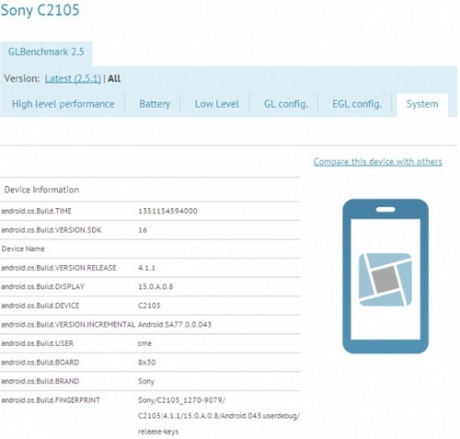The height and width of the screenshot is (439, 460).
Task: Click the GLBenchmark logo inside phone image
Action: pos(385,279)
